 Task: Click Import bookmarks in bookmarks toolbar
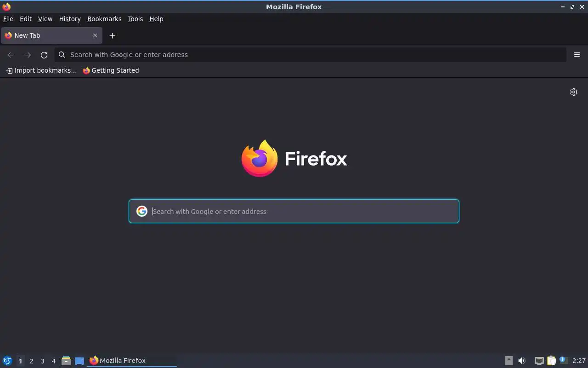(x=41, y=70)
